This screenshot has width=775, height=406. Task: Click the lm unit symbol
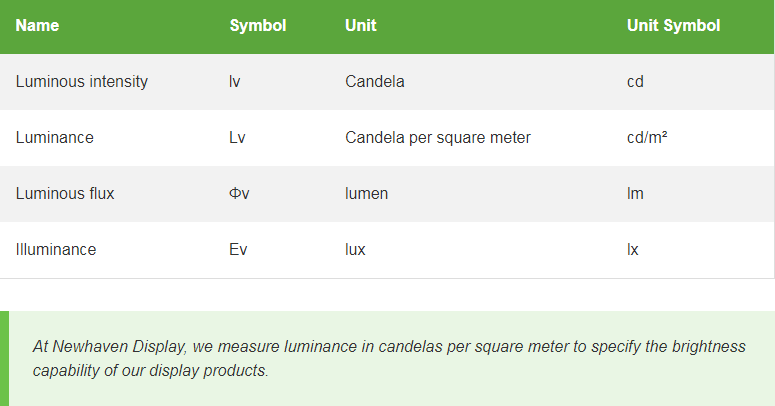(x=635, y=193)
